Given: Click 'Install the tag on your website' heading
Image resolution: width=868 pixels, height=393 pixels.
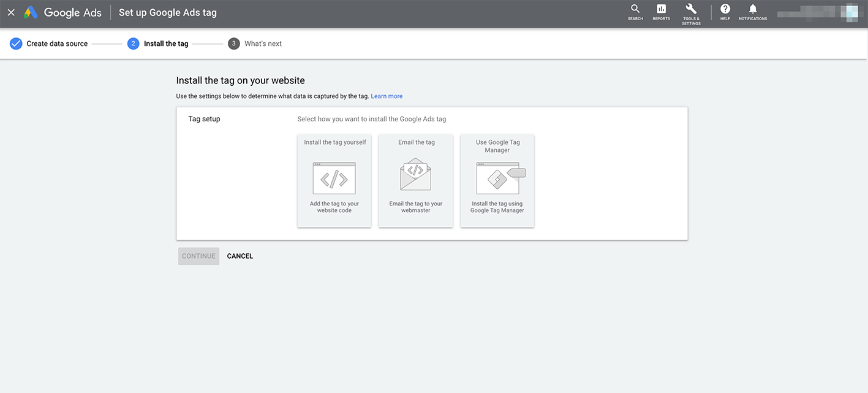Looking at the screenshot, I should pos(240,80).
